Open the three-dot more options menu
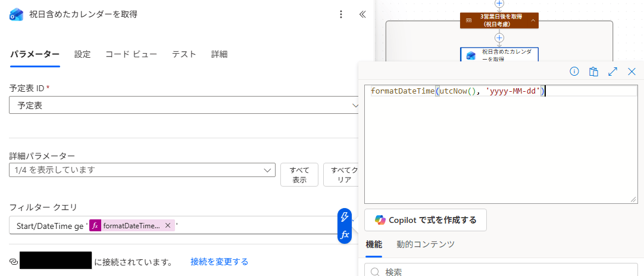 340,14
